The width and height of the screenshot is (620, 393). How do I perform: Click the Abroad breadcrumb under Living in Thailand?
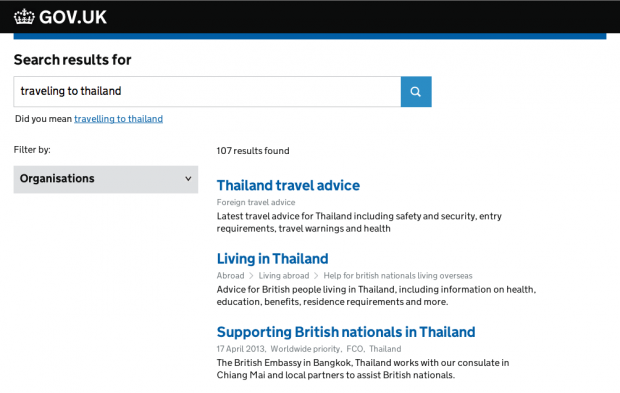point(231,276)
